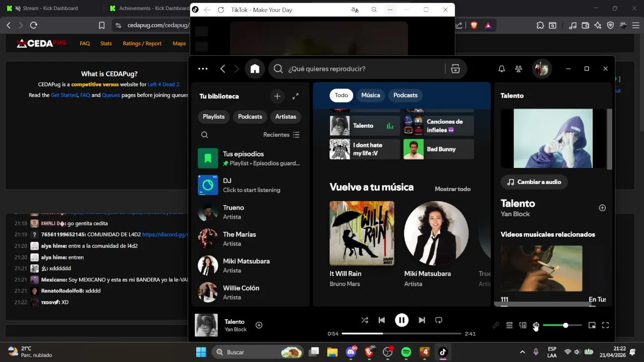The image size is (644, 362).
Task: Select Podcasts tab in main feed
Action: tap(406, 95)
